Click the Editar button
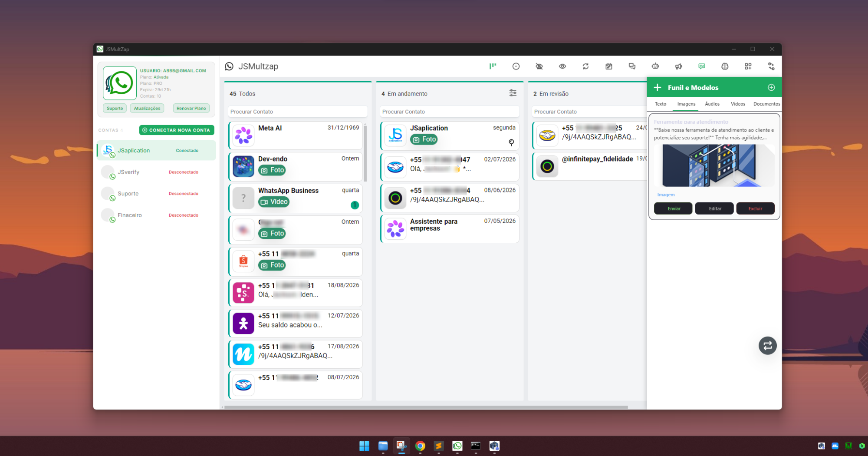 click(x=715, y=208)
